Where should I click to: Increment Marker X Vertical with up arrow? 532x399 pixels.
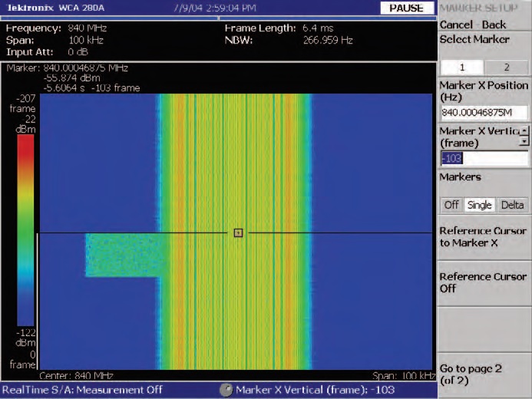pyautogui.click(x=524, y=131)
